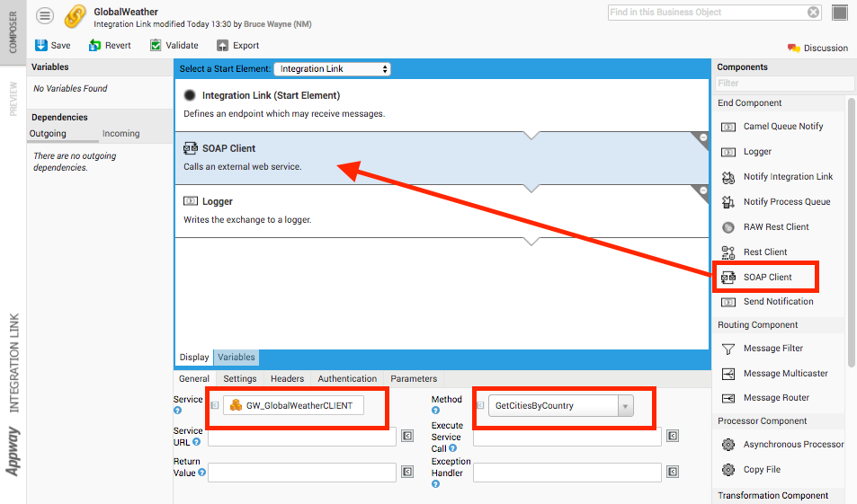857x504 pixels.
Task: Open the Settings properties tab
Action: coord(239,378)
